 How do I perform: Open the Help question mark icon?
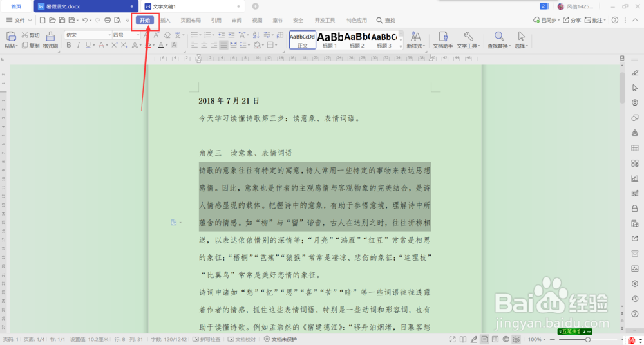615,20
